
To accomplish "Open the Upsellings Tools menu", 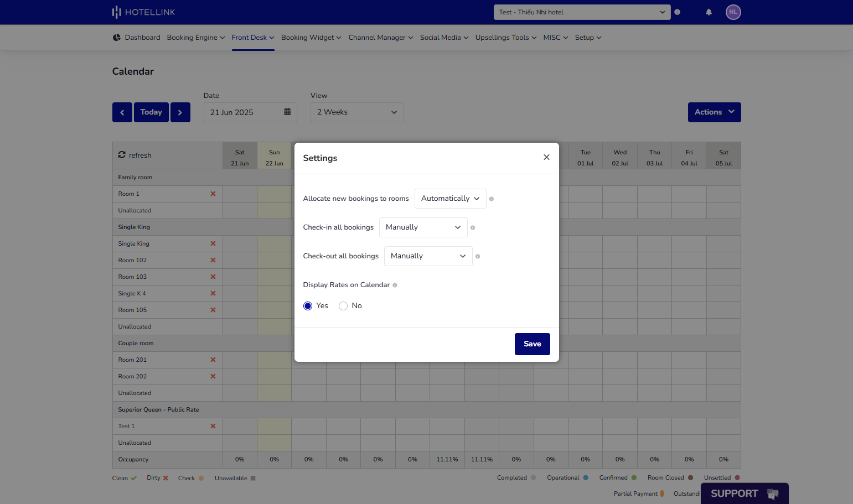I will pyautogui.click(x=506, y=38).
